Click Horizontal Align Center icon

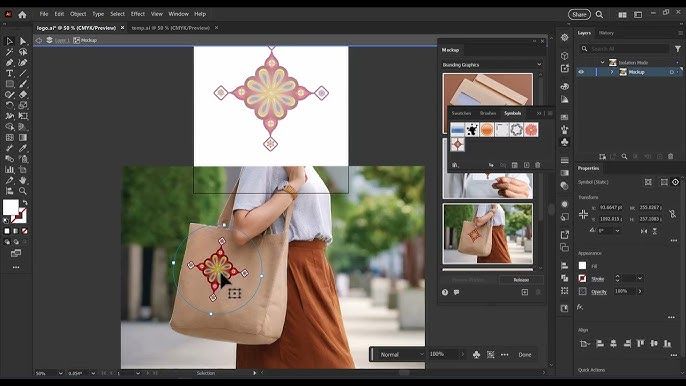coord(613,344)
